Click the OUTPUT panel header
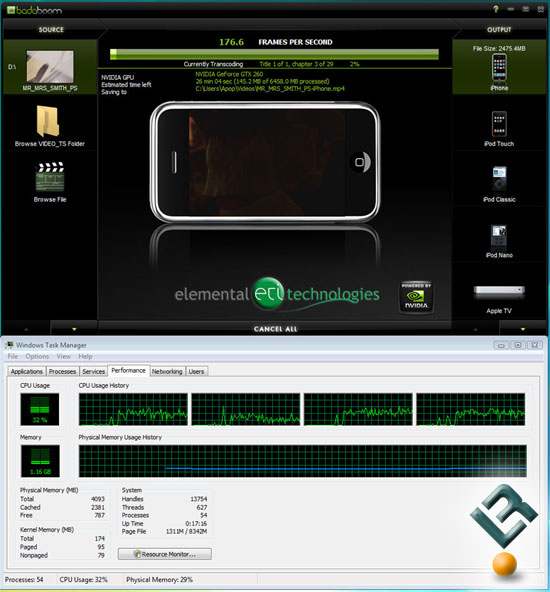 click(499, 29)
